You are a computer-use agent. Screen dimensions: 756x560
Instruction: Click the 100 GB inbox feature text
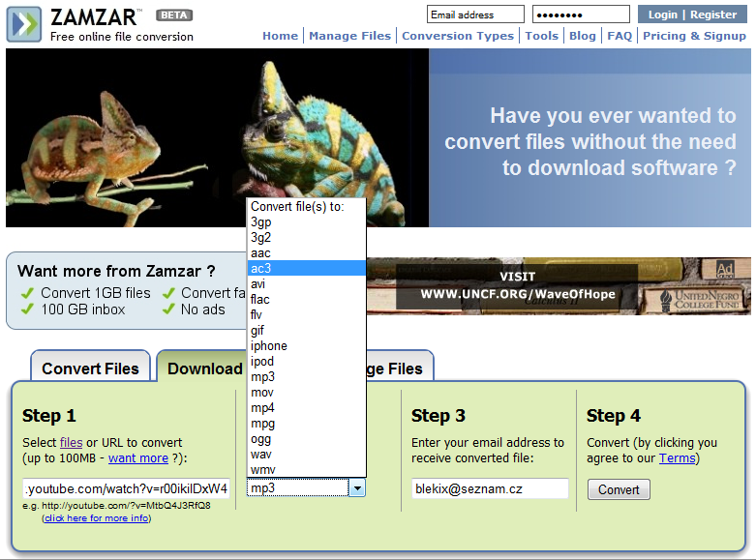tap(83, 309)
